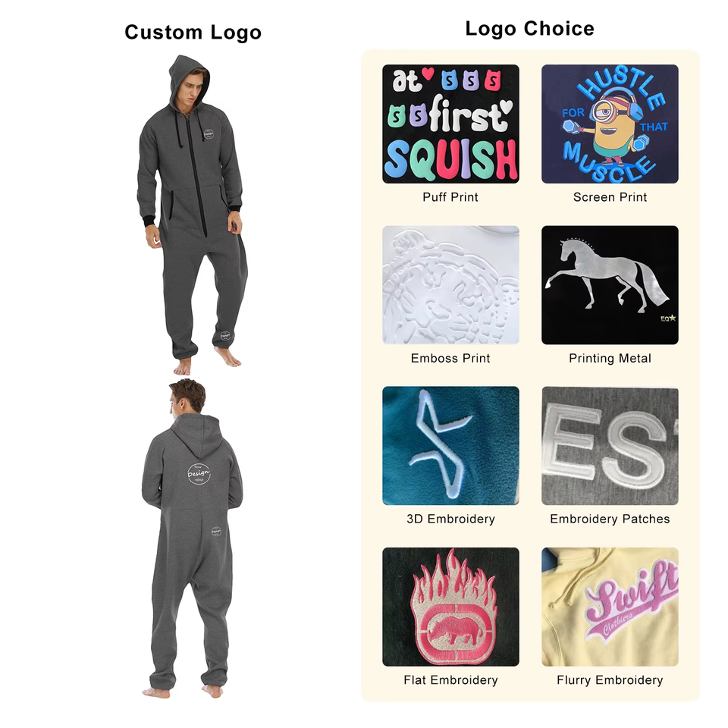728x728 pixels.
Task: Click the Embroidery Patches caption
Action: pos(610,519)
